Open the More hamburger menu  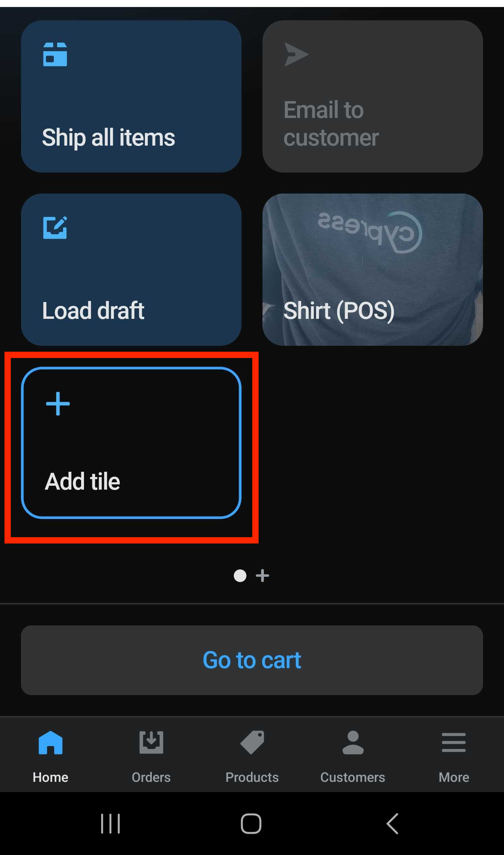click(454, 742)
